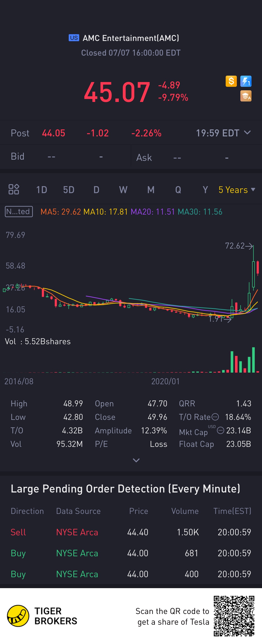The image size is (262, 644).
Task: Select the Q quarterly chart tab
Action: pos(178,190)
